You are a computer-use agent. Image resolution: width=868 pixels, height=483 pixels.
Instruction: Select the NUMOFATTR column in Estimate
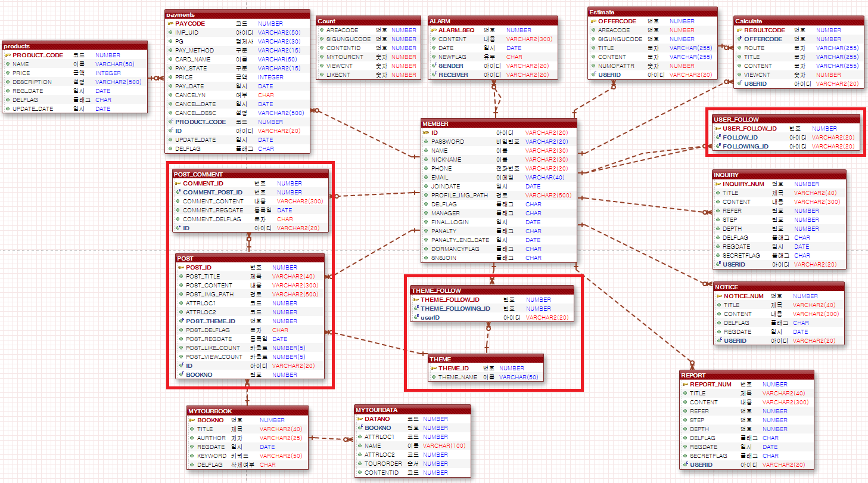pos(652,66)
